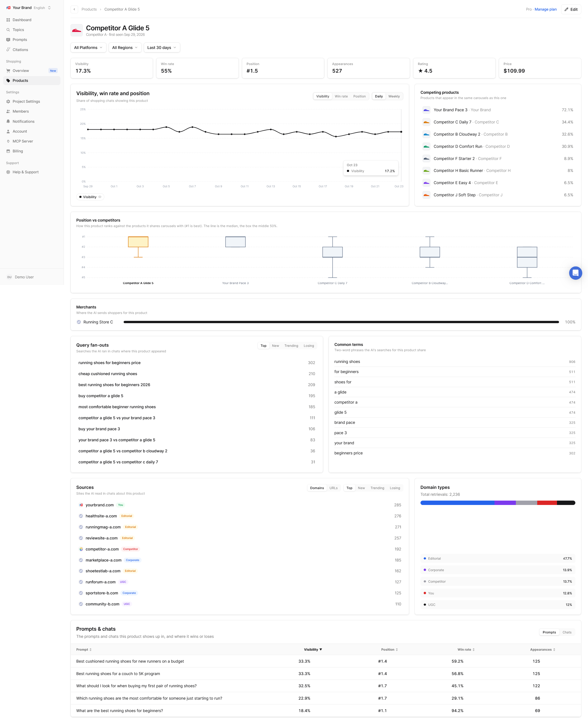Click the Topics search icon
588x724 pixels.
8,30
